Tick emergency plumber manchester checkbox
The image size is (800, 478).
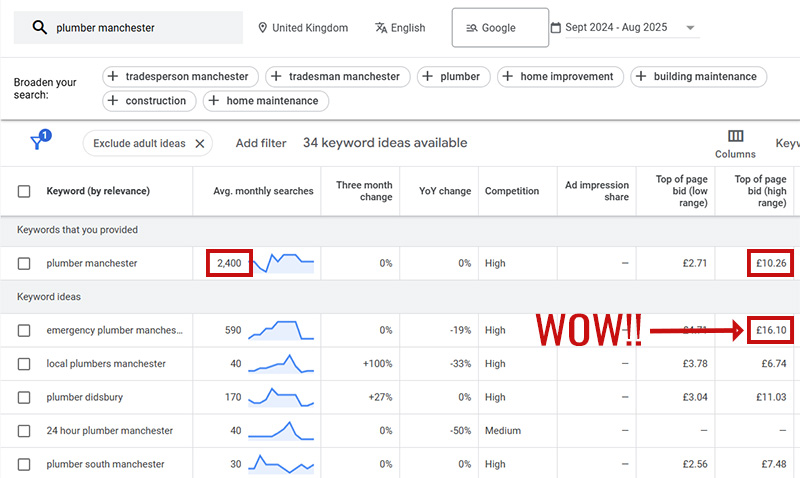pyautogui.click(x=24, y=331)
